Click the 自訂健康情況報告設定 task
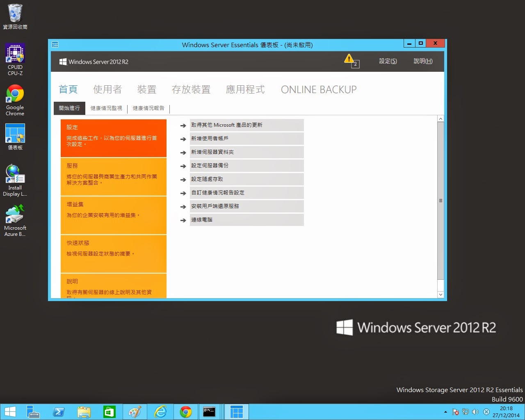 (x=247, y=193)
